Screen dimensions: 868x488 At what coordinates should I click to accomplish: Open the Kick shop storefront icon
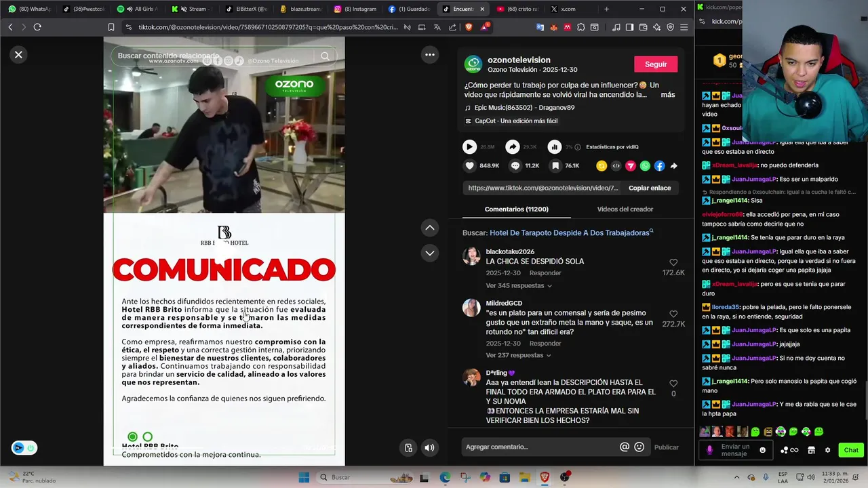point(811,450)
